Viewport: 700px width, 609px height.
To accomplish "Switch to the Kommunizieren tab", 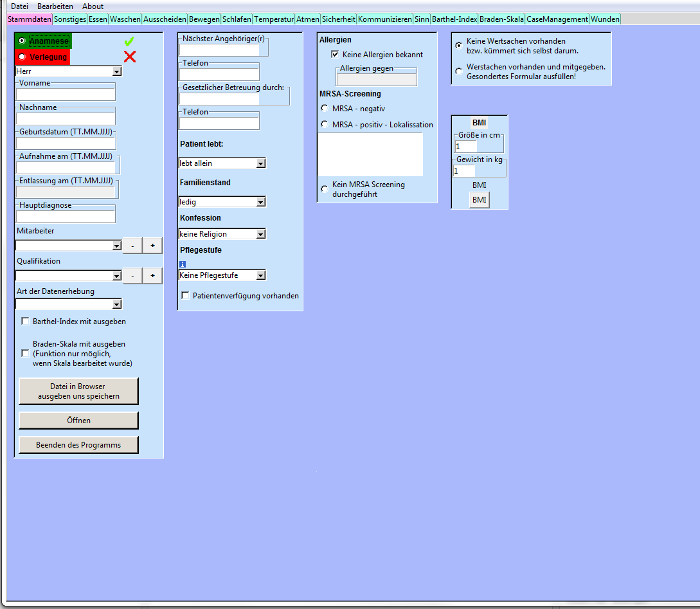I will [385, 19].
